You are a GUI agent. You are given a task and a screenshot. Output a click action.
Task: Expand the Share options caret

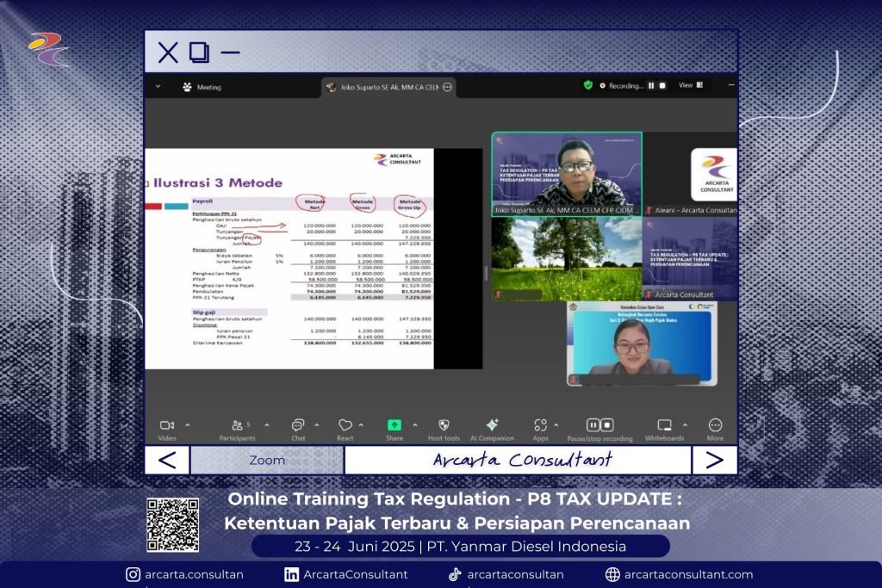pos(414,425)
